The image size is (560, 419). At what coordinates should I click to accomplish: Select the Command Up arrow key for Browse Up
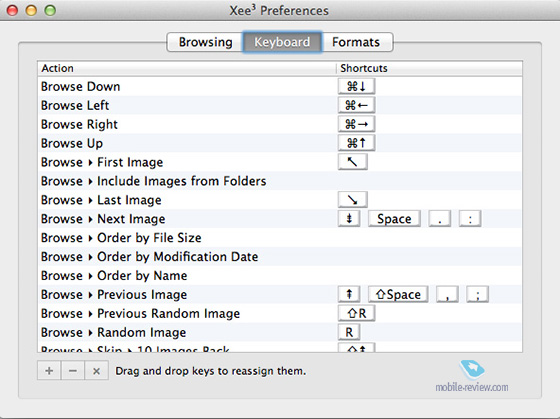tap(356, 143)
